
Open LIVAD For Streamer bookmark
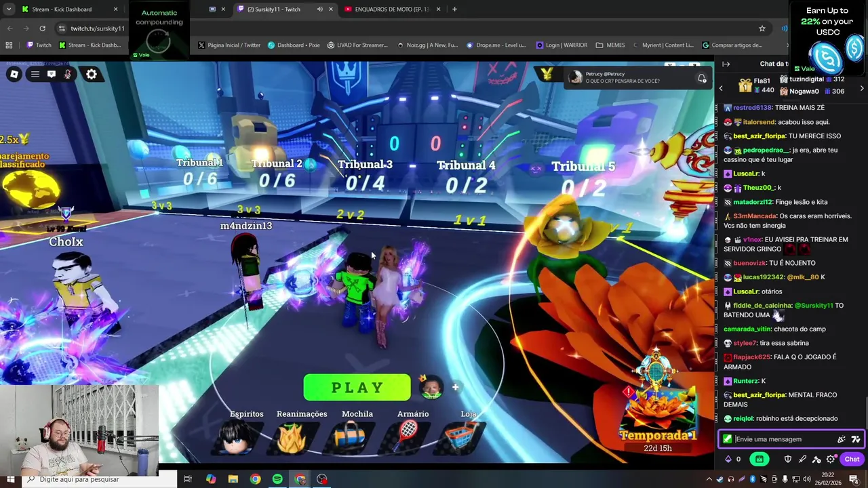point(357,45)
